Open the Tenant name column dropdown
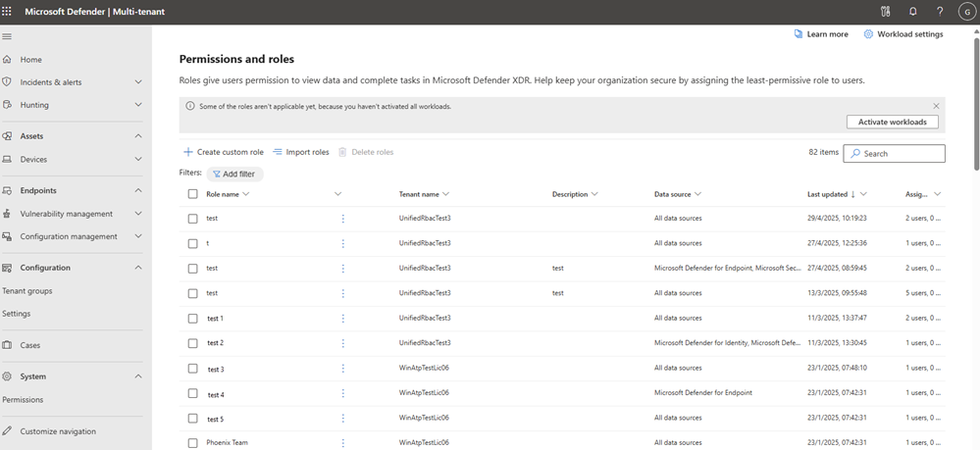 pyautogui.click(x=445, y=194)
